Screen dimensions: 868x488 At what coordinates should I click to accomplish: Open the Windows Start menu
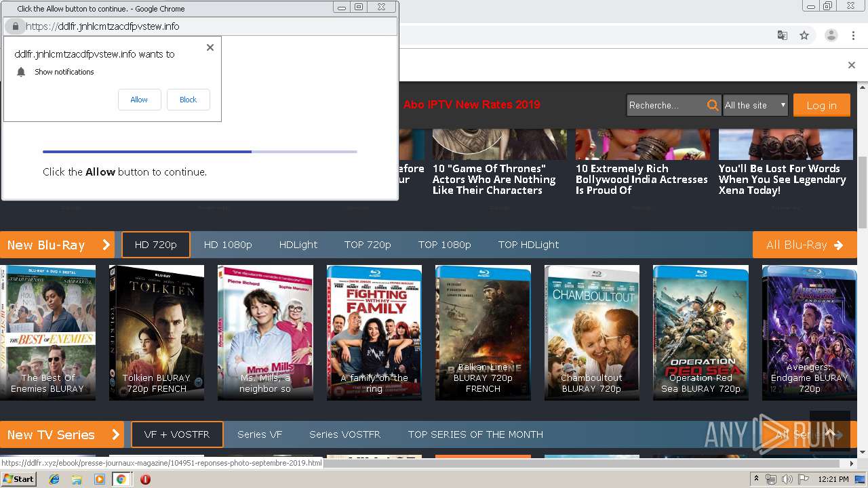coord(19,479)
